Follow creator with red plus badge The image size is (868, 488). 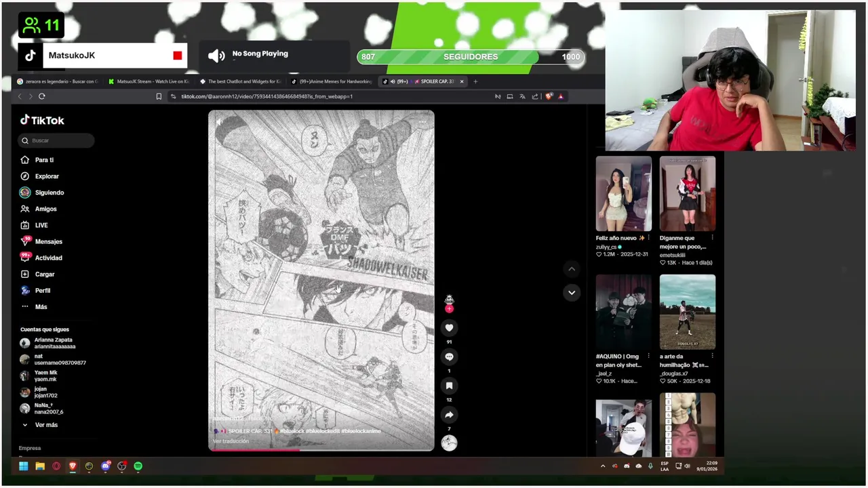(x=449, y=308)
